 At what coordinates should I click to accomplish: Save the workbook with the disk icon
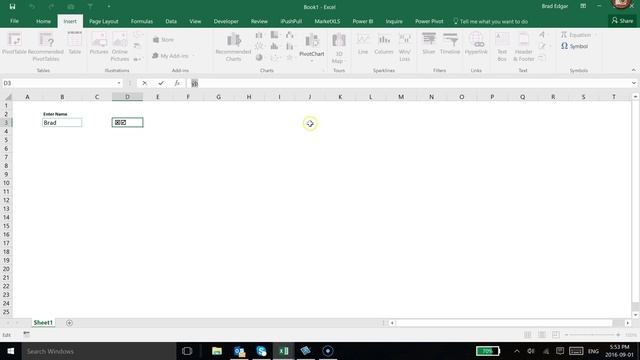[x=12, y=7]
